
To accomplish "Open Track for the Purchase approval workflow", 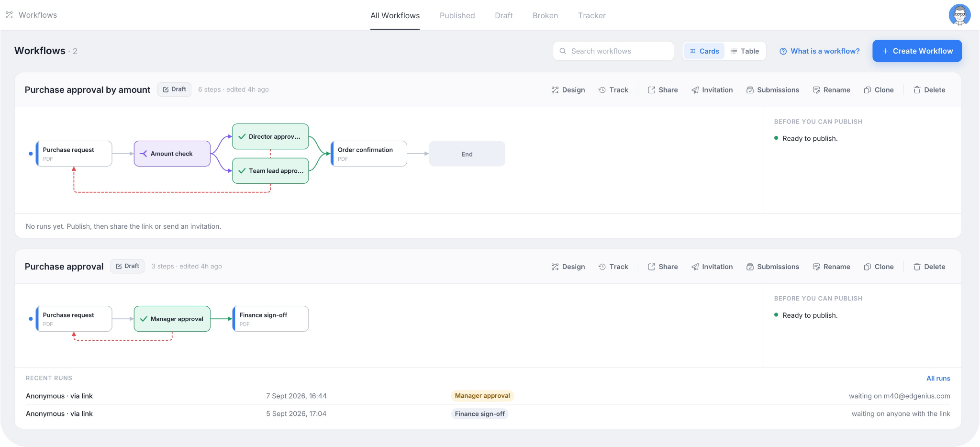I will coord(613,267).
